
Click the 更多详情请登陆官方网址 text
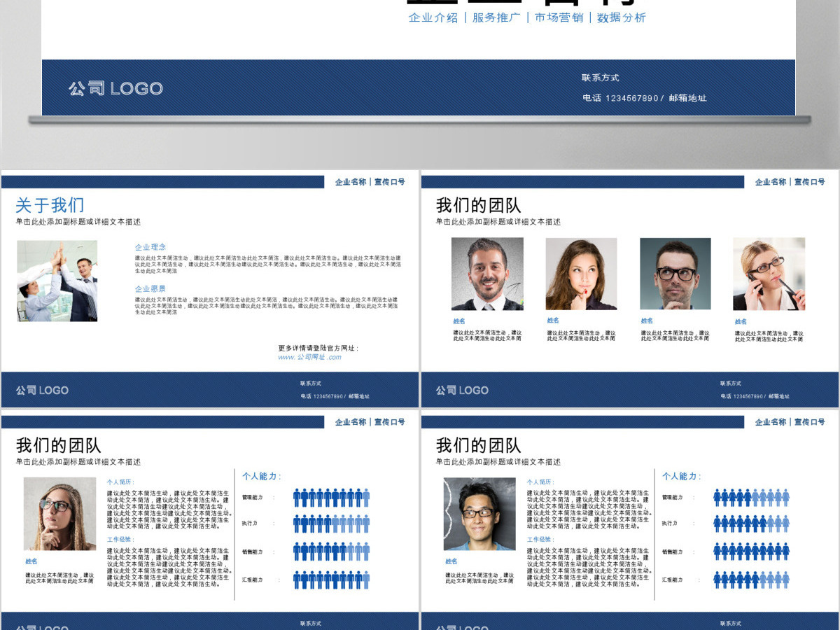pyautogui.click(x=318, y=348)
